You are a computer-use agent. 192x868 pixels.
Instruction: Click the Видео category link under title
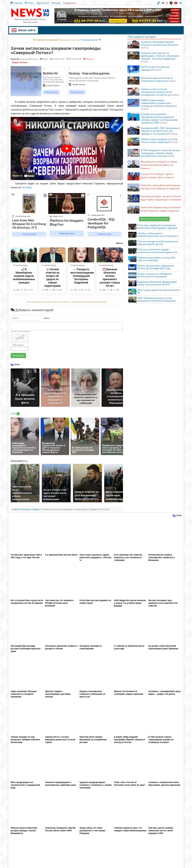(45, 59)
